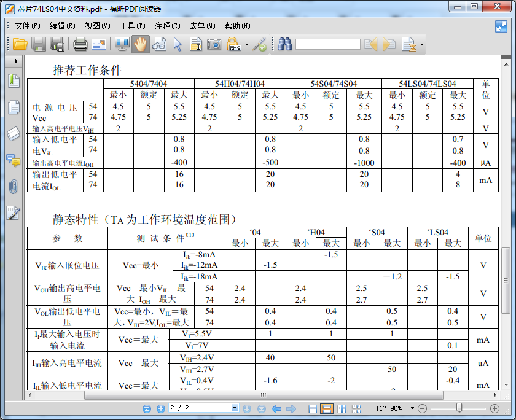Screen dimensions: 516x420
Task: Open the page number dropdown
Action: click(235, 408)
